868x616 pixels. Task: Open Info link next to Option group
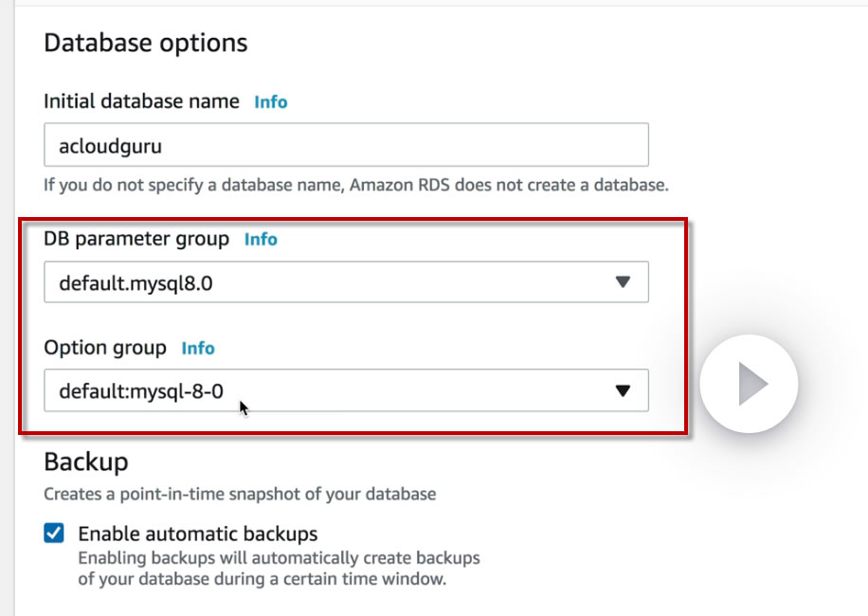coord(198,348)
